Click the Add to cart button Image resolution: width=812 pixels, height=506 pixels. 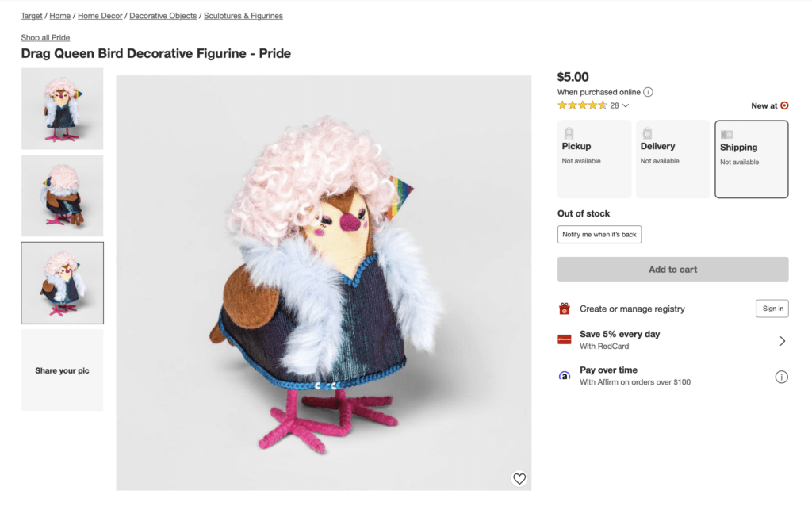click(x=672, y=269)
